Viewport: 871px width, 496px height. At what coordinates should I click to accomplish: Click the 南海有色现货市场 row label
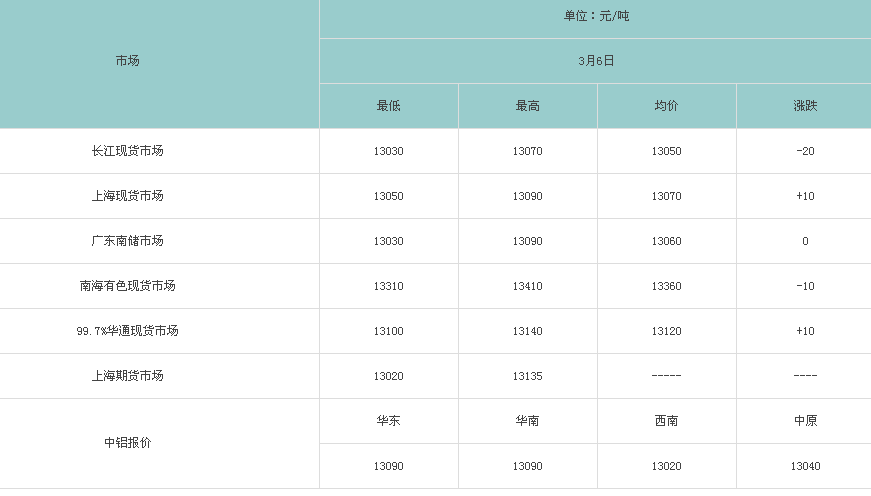tap(127, 285)
